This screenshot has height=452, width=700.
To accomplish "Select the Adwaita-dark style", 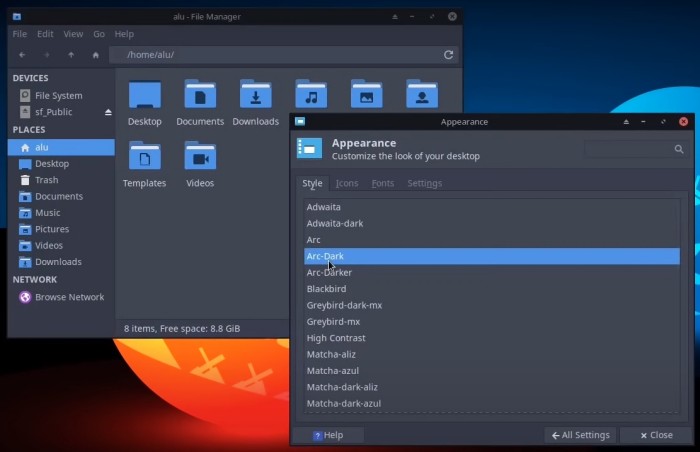I will coord(492,223).
